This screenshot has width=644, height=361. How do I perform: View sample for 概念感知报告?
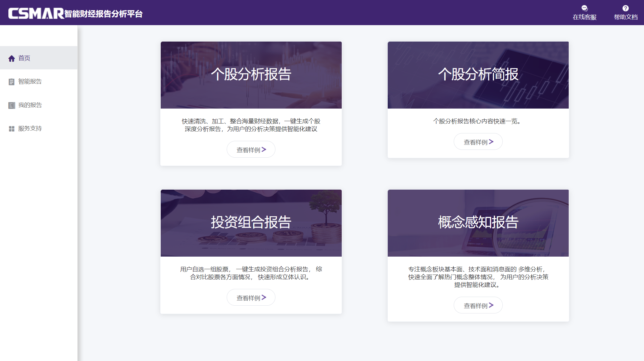click(x=478, y=305)
